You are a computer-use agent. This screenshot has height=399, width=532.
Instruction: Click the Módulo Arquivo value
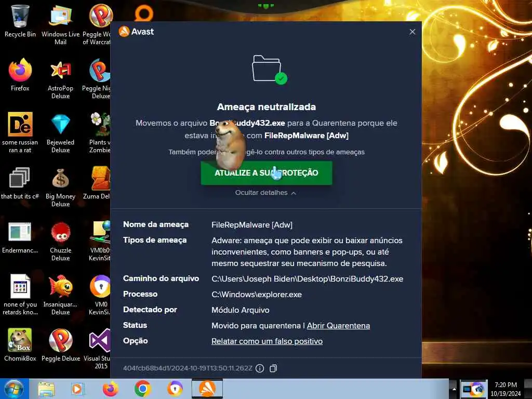pyautogui.click(x=240, y=310)
